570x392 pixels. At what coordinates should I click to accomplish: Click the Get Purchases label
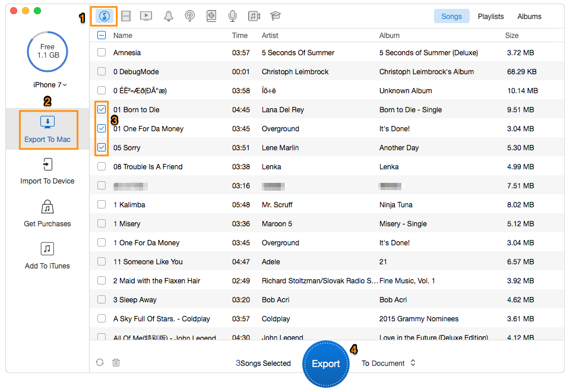pos(47,224)
